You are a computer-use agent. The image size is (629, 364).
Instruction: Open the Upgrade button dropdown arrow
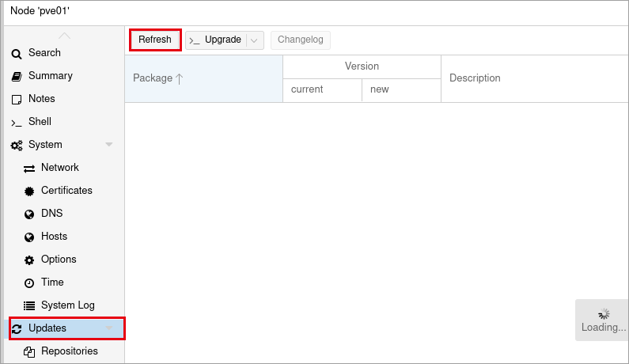254,40
